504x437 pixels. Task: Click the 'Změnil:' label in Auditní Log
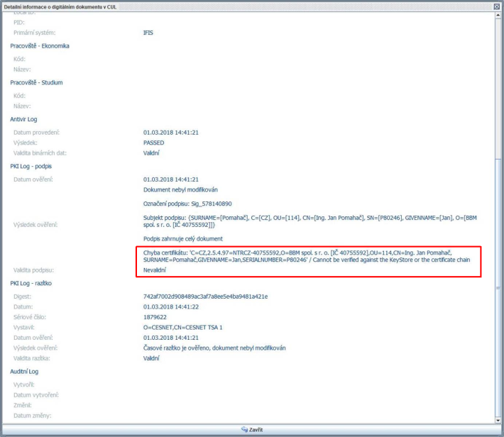click(x=23, y=405)
